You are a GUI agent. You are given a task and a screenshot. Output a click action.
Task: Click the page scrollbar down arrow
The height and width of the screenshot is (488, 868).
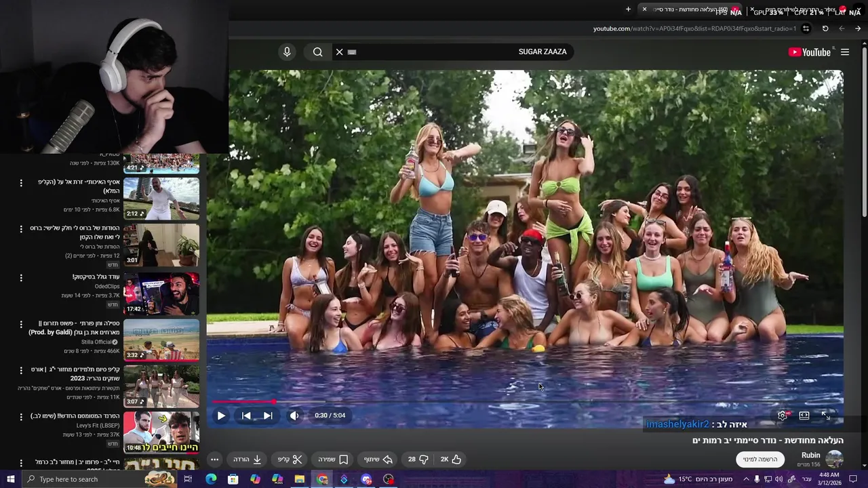(864, 466)
